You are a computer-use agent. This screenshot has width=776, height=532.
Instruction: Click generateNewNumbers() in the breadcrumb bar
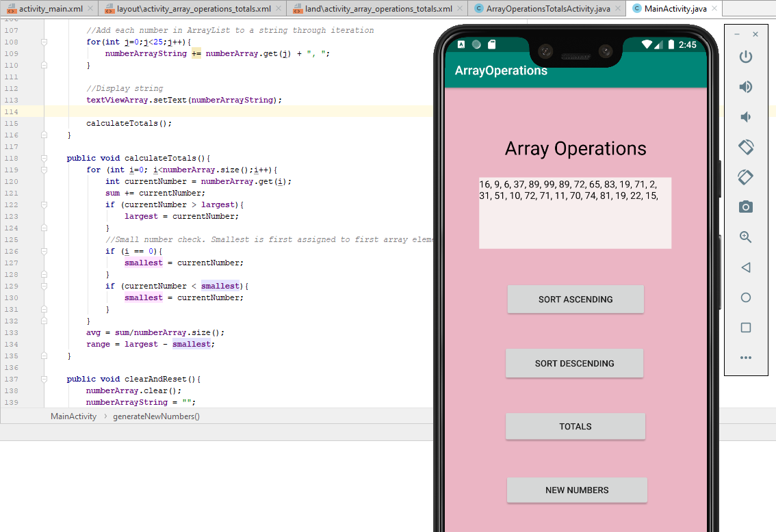156,416
